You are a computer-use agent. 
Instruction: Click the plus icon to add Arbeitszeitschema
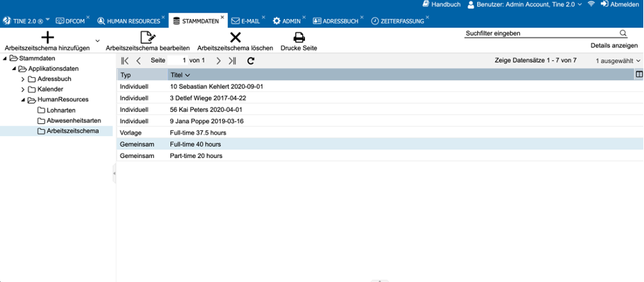(x=48, y=38)
